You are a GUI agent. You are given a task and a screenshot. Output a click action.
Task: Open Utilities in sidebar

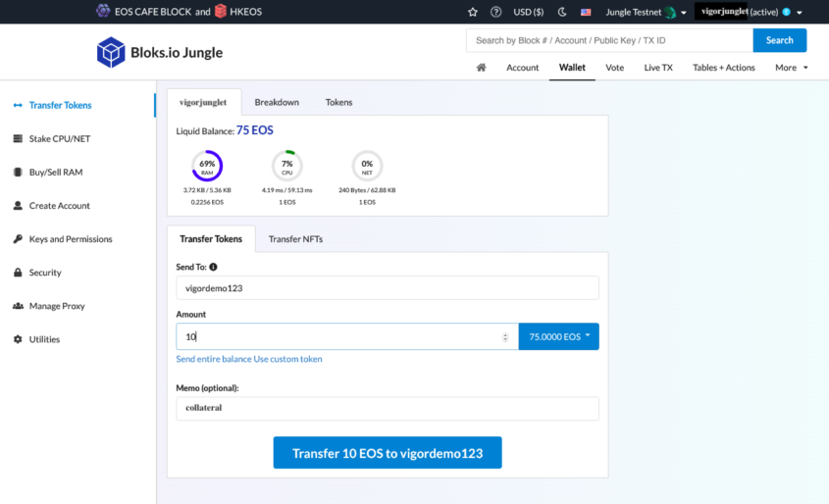(44, 339)
